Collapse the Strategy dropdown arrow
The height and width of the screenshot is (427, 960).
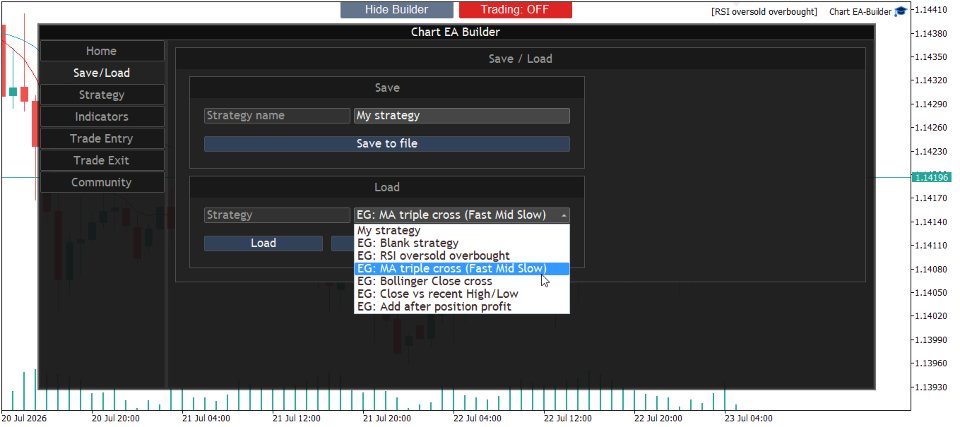coord(564,215)
